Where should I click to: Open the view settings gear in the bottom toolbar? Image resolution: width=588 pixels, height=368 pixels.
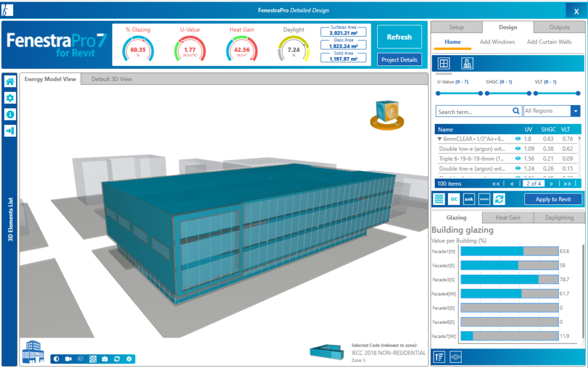pyautogui.click(x=129, y=359)
